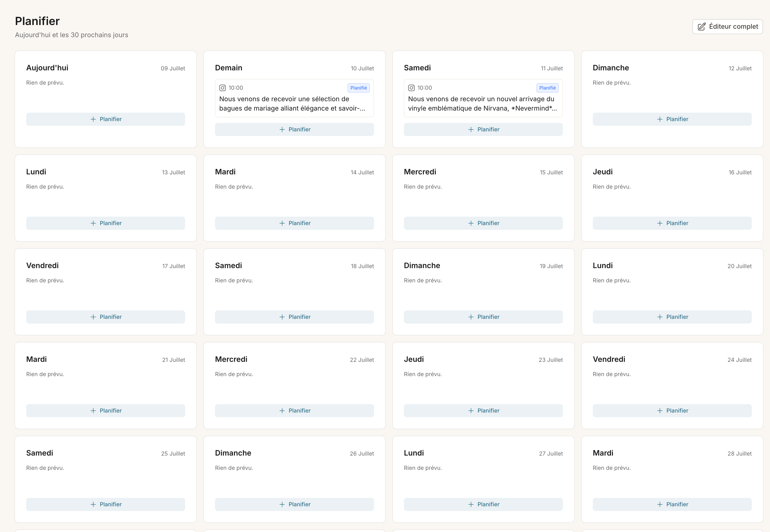Add a post on Mardi 14 Juillet
Viewport: 770px width, 532px height.
click(x=294, y=223)
